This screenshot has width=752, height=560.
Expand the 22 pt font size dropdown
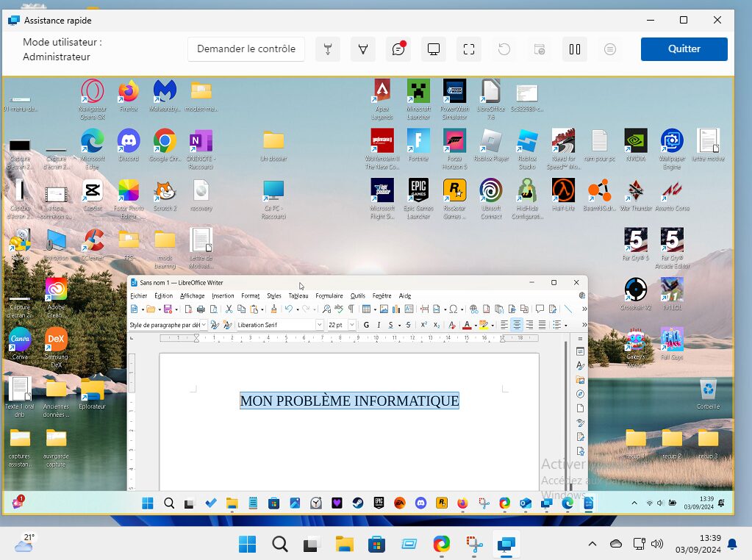(352, 325)
